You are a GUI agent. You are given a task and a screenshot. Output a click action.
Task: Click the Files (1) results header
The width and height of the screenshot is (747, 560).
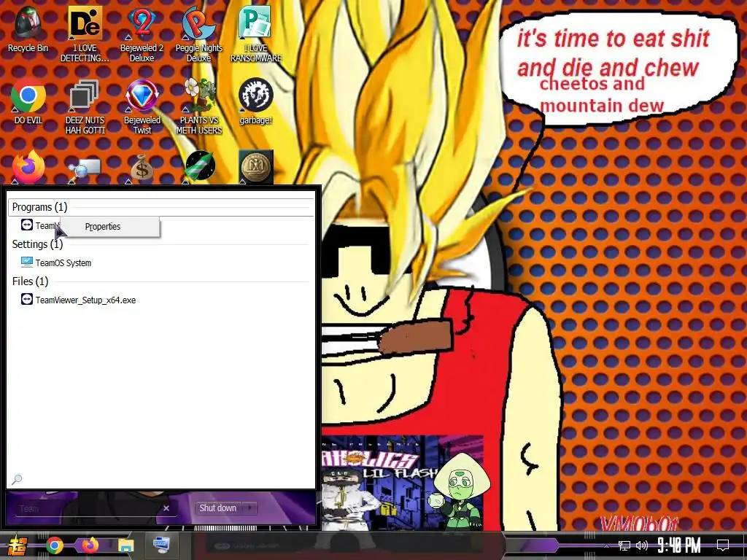point(30,281)
